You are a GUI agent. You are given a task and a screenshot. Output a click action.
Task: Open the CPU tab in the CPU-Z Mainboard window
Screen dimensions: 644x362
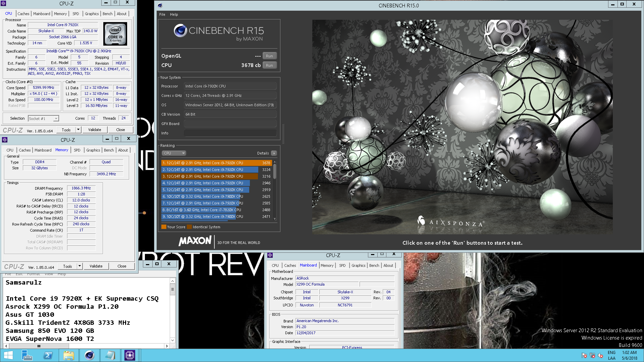[x=275, y=265]
